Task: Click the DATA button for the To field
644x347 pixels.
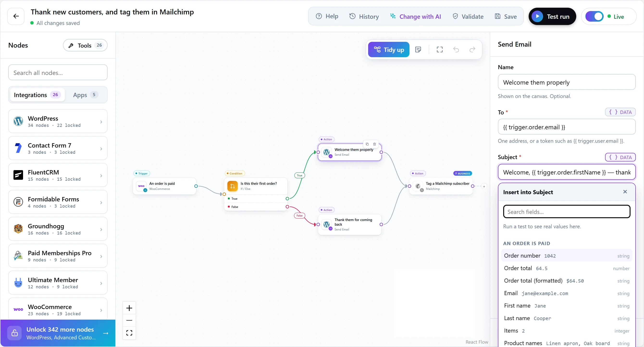Action: (x=620, y=112)
